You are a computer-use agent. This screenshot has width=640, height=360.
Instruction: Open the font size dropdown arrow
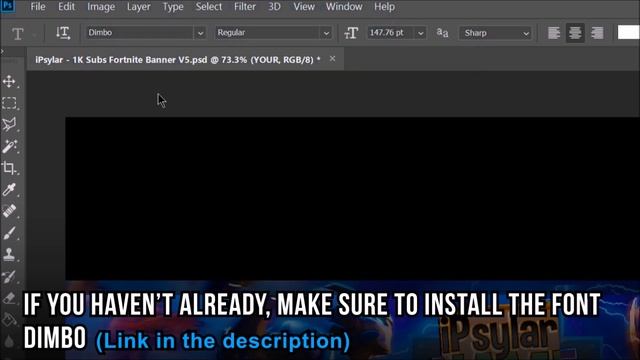click(420, 33)
